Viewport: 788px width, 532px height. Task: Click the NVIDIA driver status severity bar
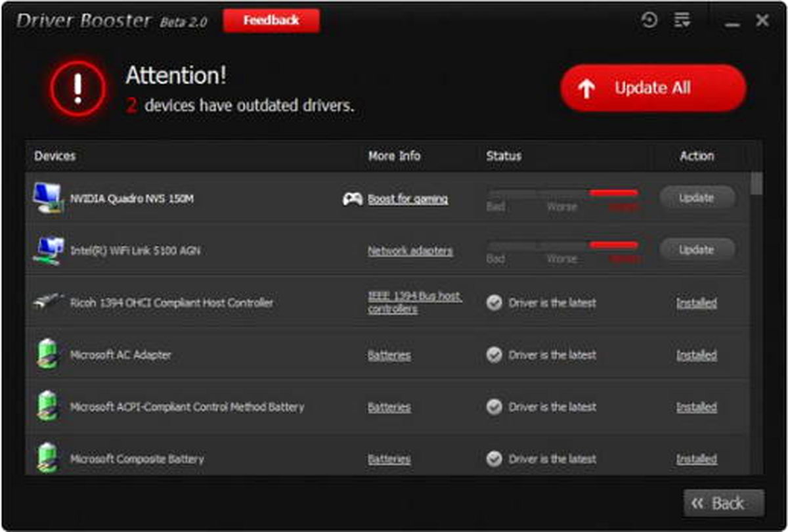pyautogui.click(x=563, y=193)
